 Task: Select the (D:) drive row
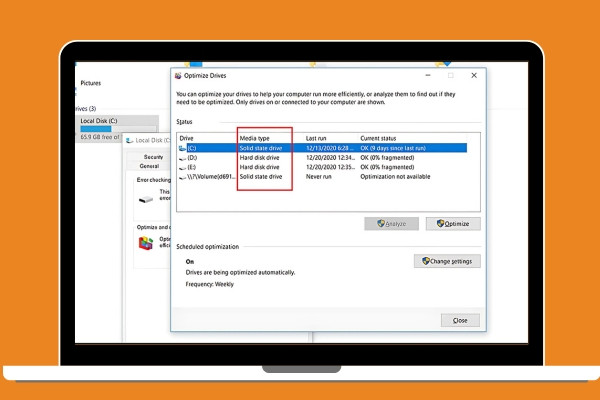pos(323,158)
